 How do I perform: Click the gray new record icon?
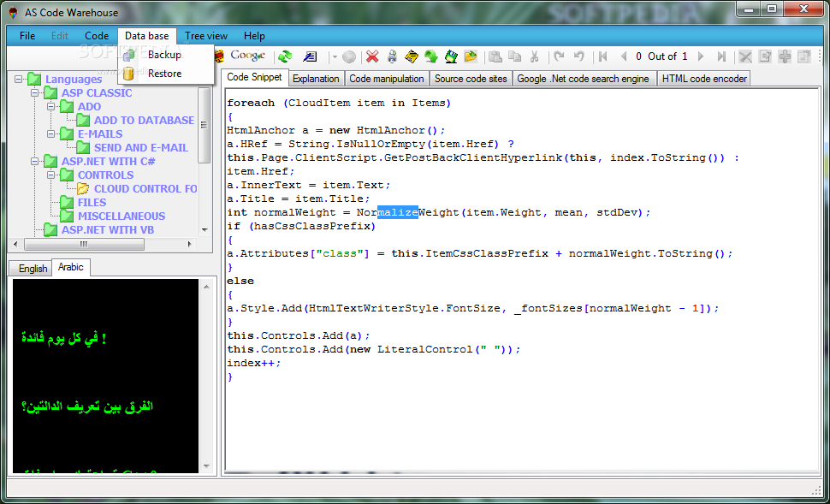(804, 56)
